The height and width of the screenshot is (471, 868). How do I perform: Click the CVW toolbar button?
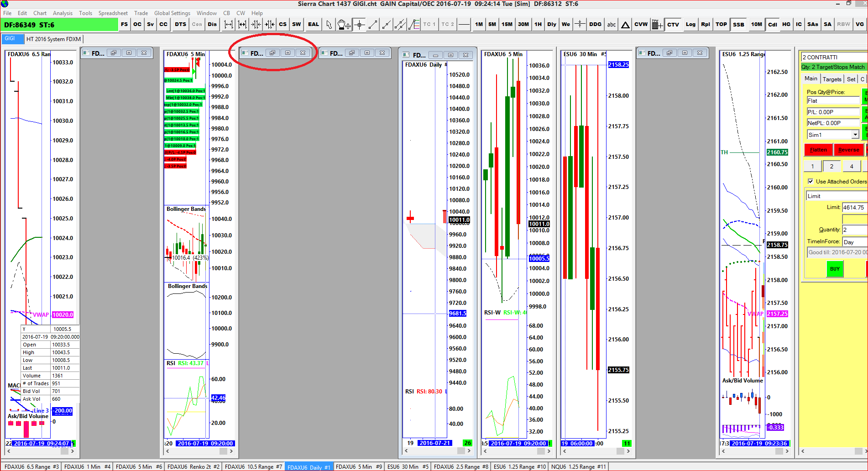(x=641, y=25)
